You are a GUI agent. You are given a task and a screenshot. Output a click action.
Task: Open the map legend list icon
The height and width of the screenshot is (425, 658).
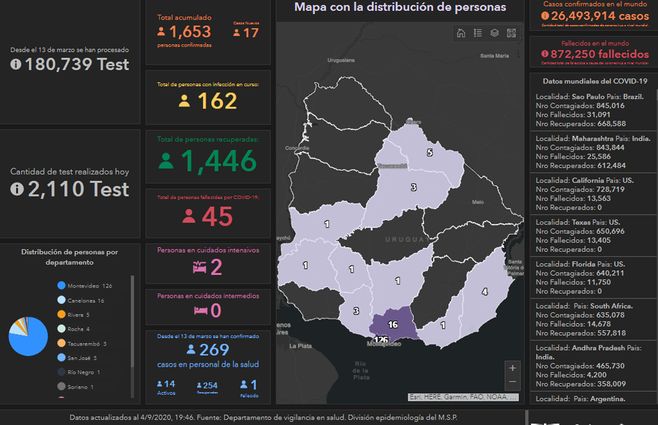tap(478, 33)
